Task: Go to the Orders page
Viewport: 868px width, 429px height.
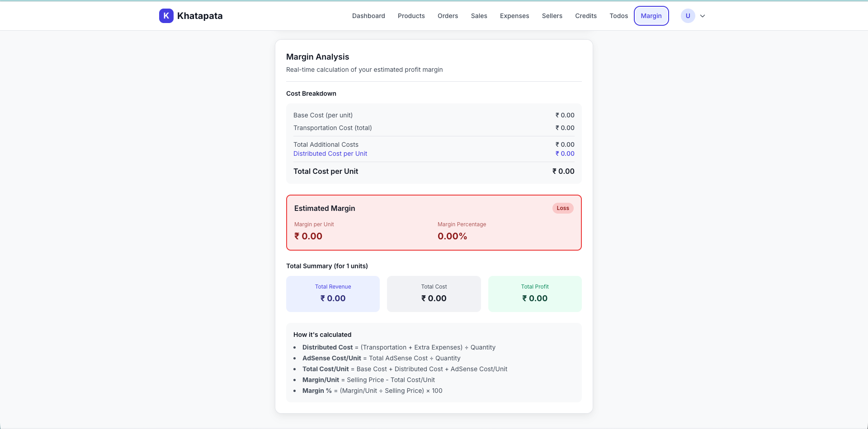Action: click(x=448, y=16)
